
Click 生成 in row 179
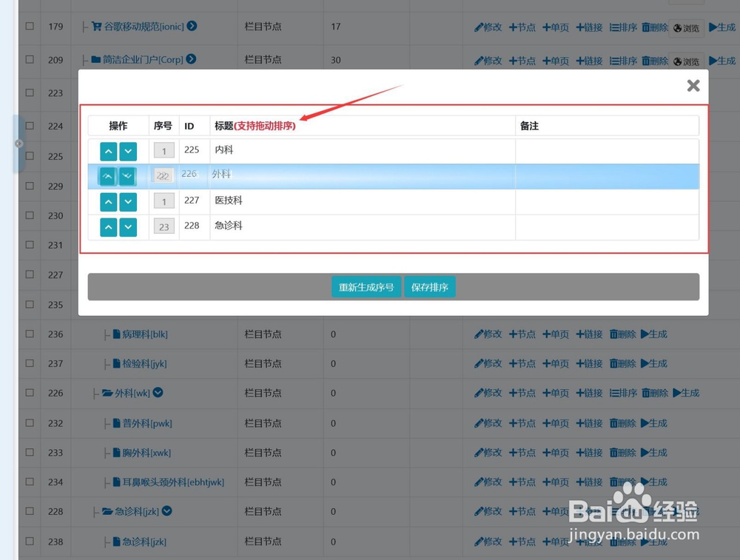click(x=722, y=27)
